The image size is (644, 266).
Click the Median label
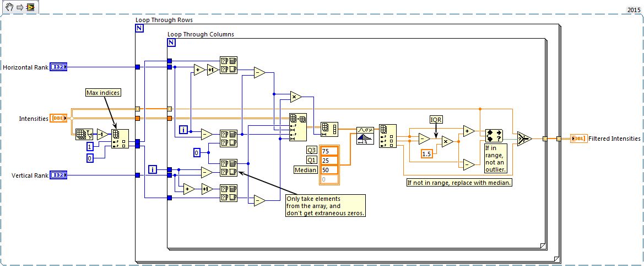coord(306,170)
